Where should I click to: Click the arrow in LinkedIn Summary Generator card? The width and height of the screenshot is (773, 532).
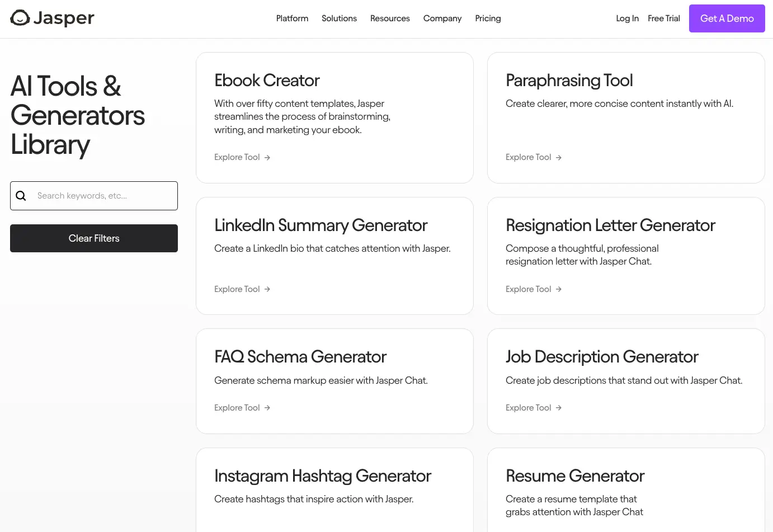[267, 289]
